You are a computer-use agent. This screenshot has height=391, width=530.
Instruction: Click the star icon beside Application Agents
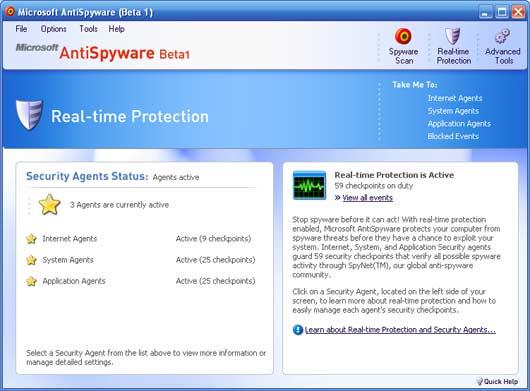(31, 281)
